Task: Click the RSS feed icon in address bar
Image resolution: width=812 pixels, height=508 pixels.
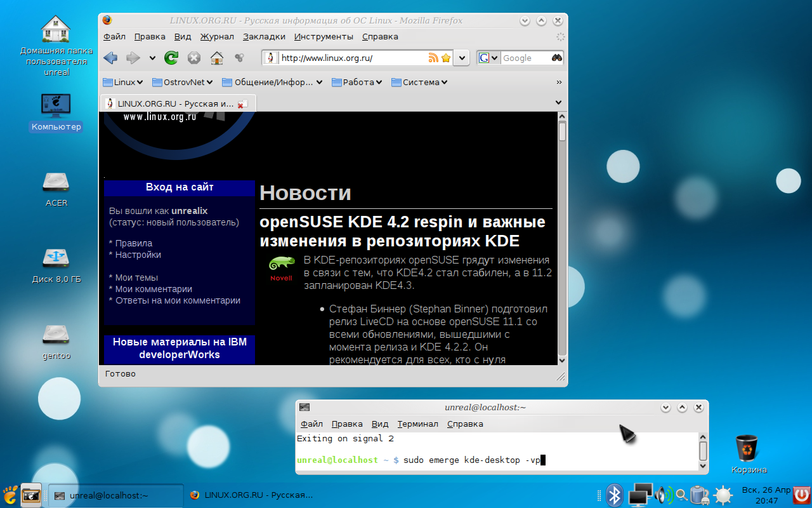Action: pyautogui.click(x=433, y=58)
